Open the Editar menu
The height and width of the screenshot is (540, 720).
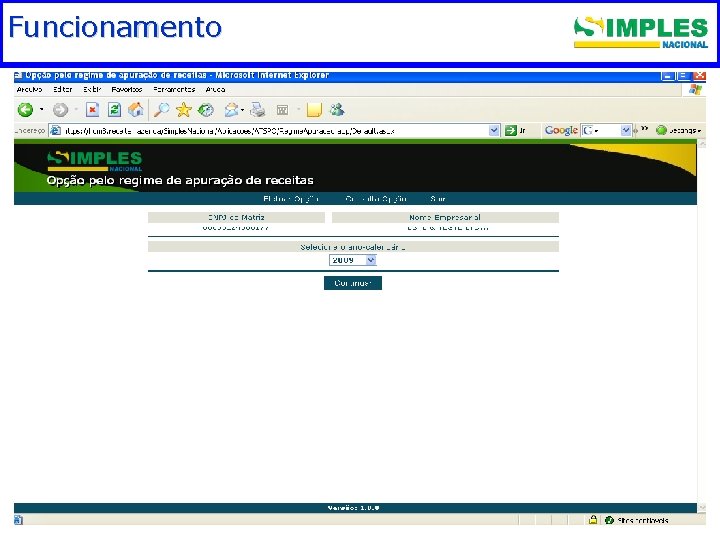point(63,90)
